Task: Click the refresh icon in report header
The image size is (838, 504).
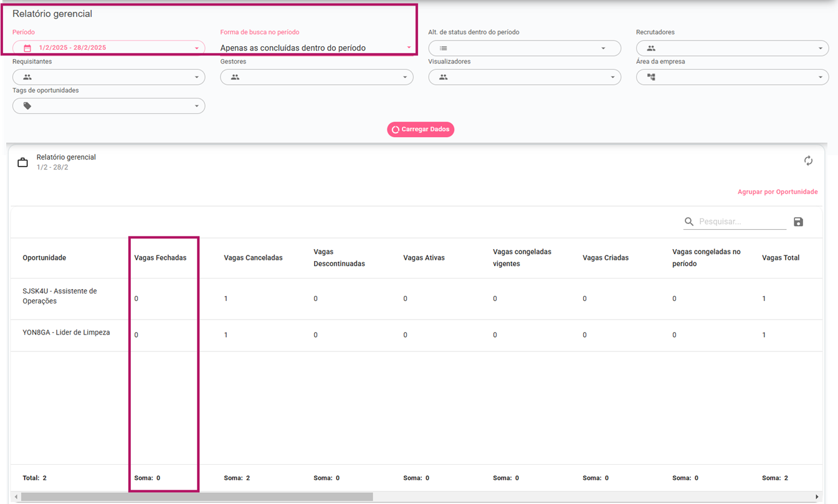Action: 808,161
